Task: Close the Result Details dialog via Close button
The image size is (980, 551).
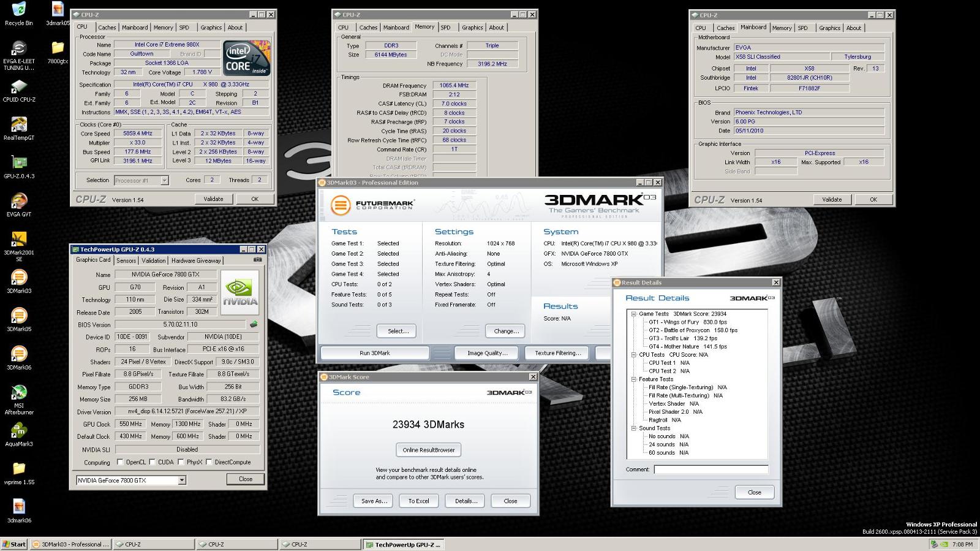Action: pyautogui.click(x=755, y=492)
